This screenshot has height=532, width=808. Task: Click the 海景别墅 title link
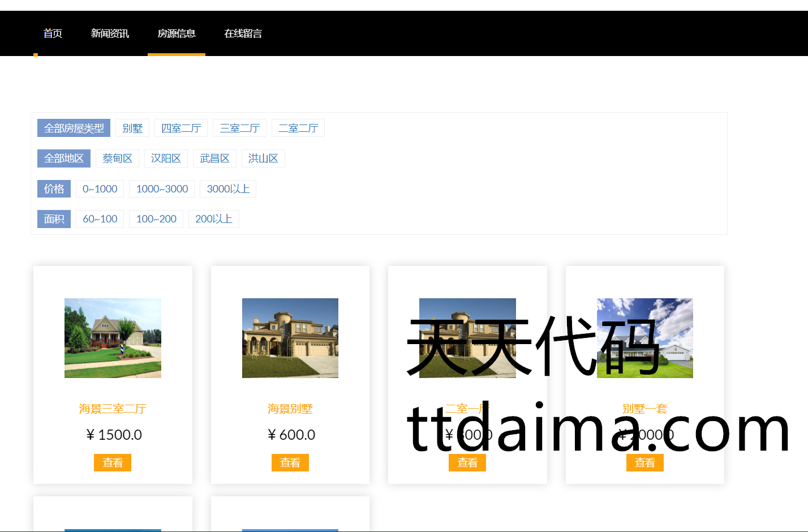click(290, 409)
